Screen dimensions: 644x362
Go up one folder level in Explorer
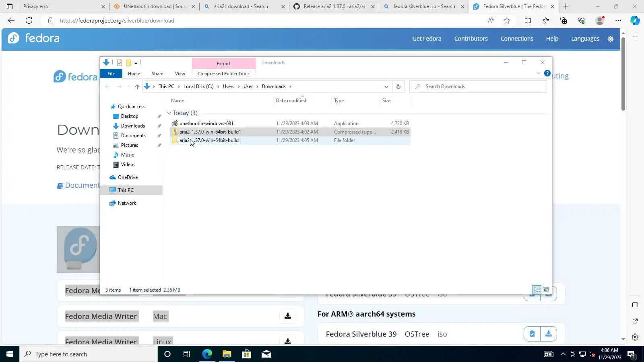(137, 86)
